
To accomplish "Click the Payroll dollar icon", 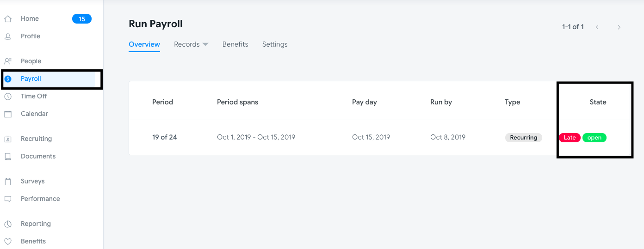I will point(8,79).
